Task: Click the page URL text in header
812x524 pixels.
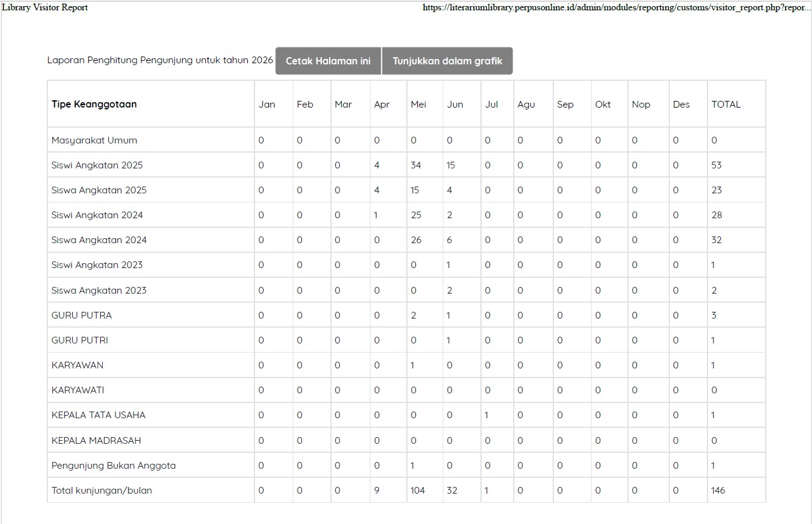Action: (x=616, y=8)
